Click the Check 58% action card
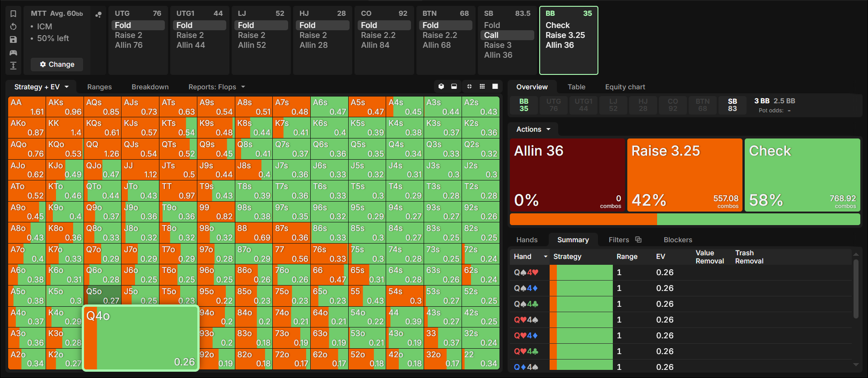 click(x=803, y=175)
